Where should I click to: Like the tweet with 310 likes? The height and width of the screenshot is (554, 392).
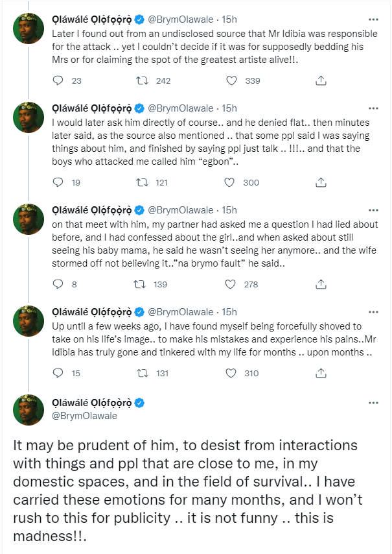click(x=229, y=373)
